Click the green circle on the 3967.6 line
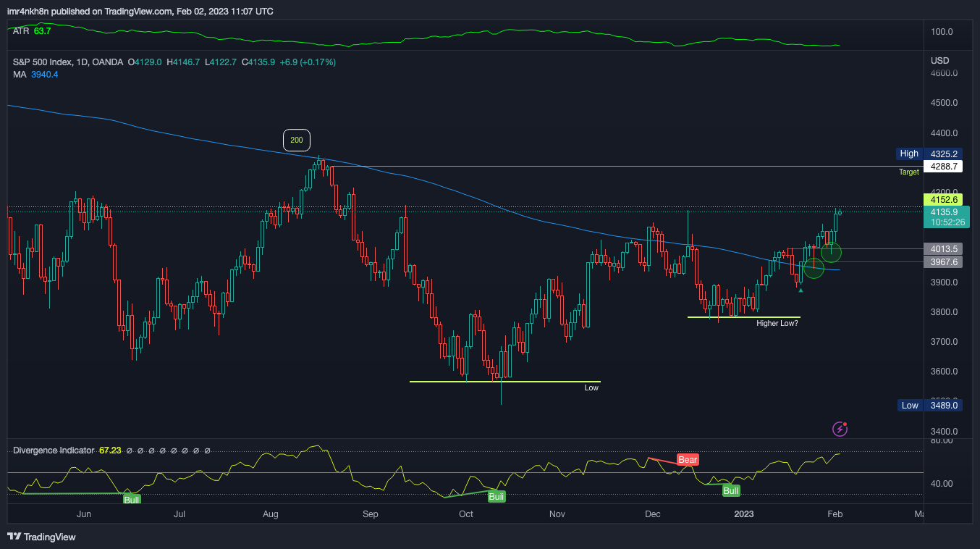The width and height of the screenshot is (980, 549). click(814, 268)
